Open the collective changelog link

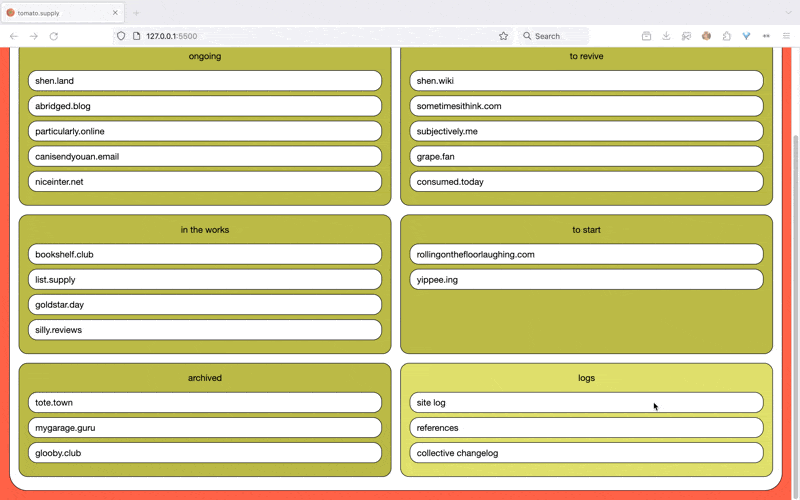point(586,453)
